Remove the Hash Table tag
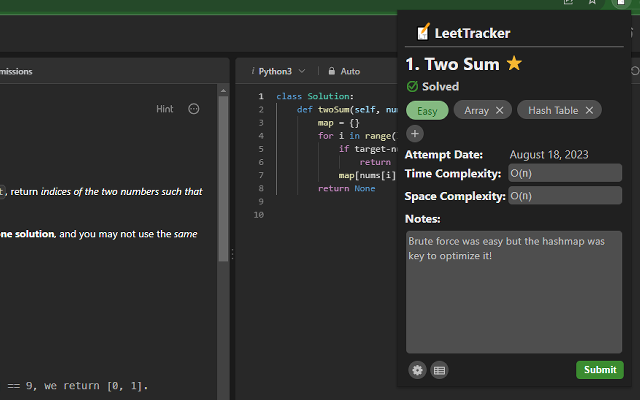Viewport: 640px width, 400px height. coord(589,110)
